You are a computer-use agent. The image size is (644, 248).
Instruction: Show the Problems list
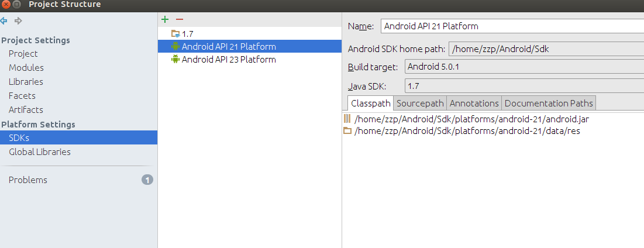(28, 180)
